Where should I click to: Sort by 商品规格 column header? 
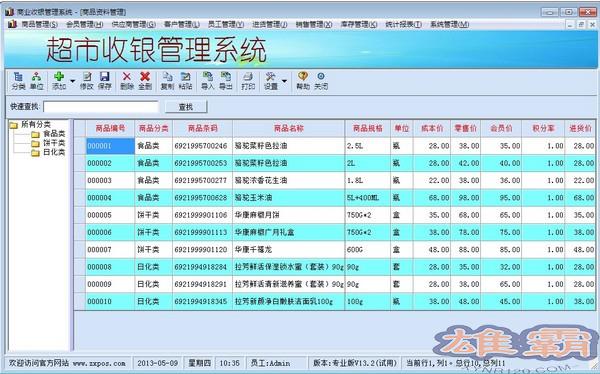[368, 129]
